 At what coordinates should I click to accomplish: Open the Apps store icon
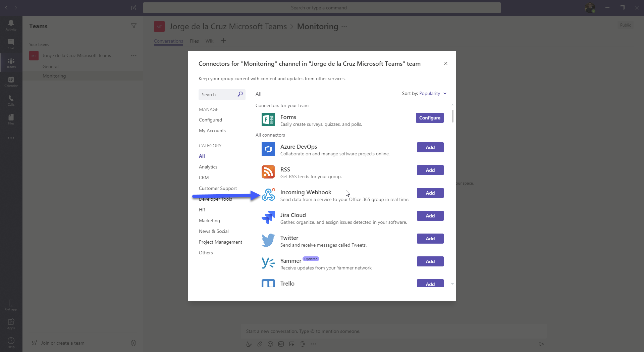pos(11,323)
